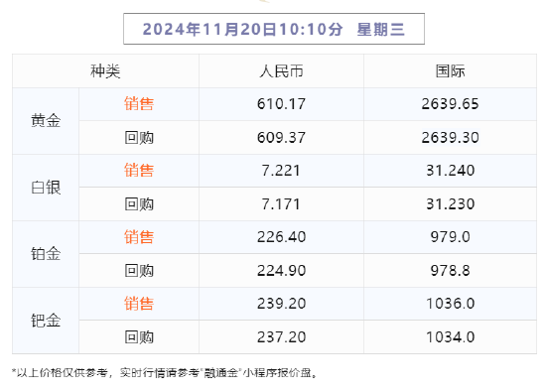Click the date header 2024年11月20日10:10分 星期三
546x392 pixels.
tap(274, 29)
